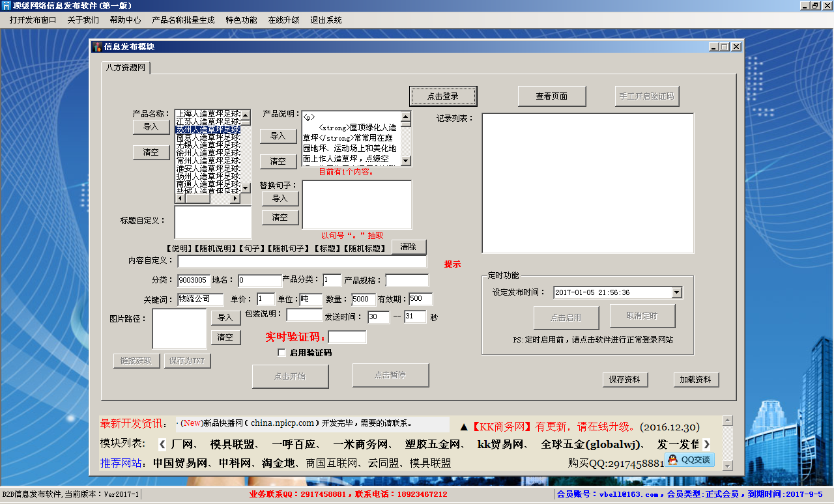Click left arrow of 产品名称 horizontal scrollbar
Viewport: 834px width, 504px height.
click(180, 199)
